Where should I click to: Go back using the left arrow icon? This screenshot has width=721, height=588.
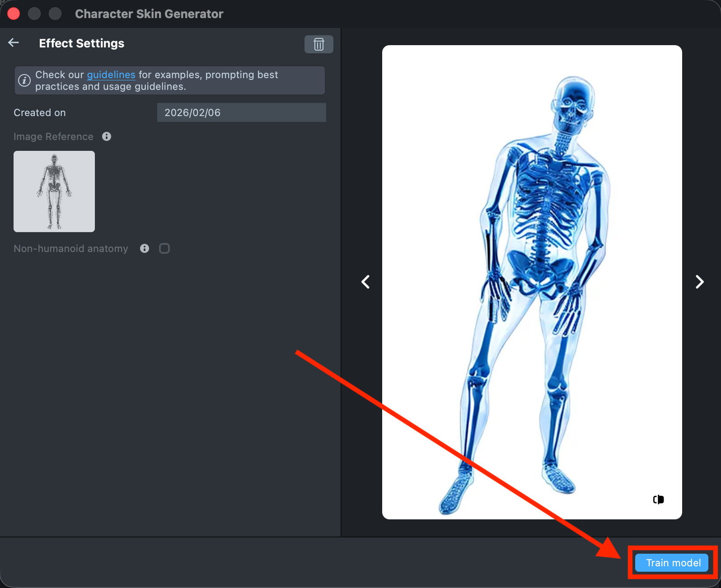point(14,43)
